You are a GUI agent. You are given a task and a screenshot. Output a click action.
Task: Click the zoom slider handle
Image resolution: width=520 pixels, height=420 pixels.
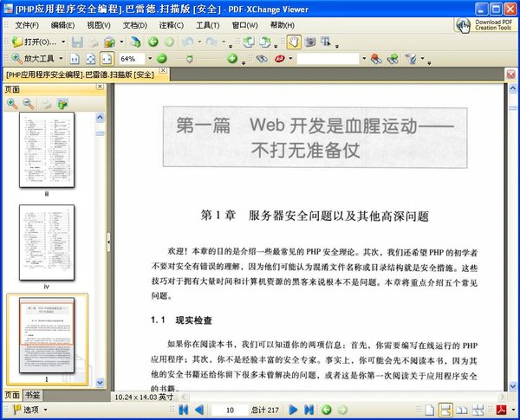click(189, 60)
